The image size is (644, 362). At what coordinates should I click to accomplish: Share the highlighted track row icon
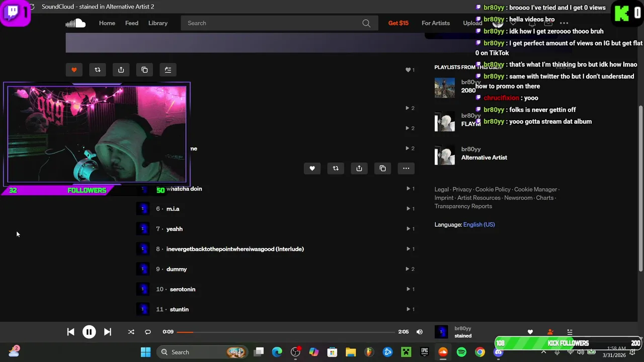(359, 168)
